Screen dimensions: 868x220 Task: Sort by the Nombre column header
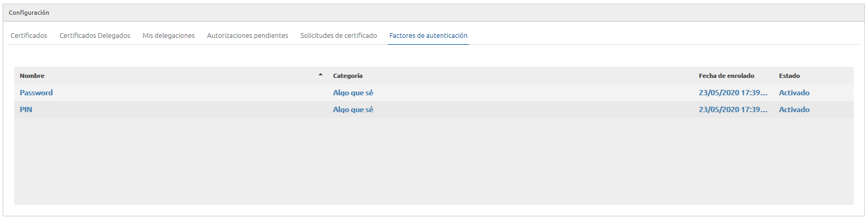tap(32, 76)
